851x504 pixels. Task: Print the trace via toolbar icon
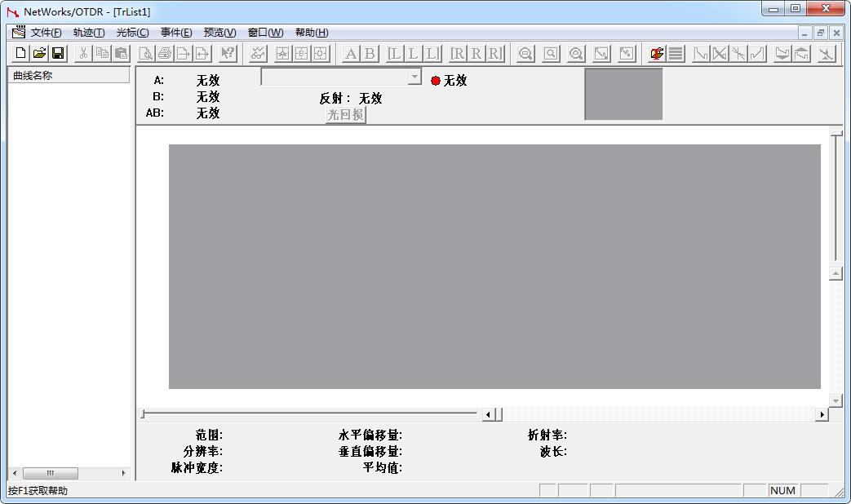(x=166, y=52)
